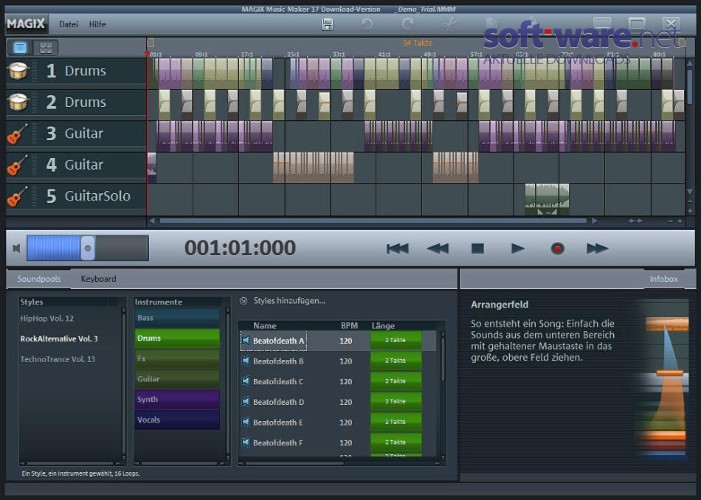Select track 1 Drums header

click(76, 71)
